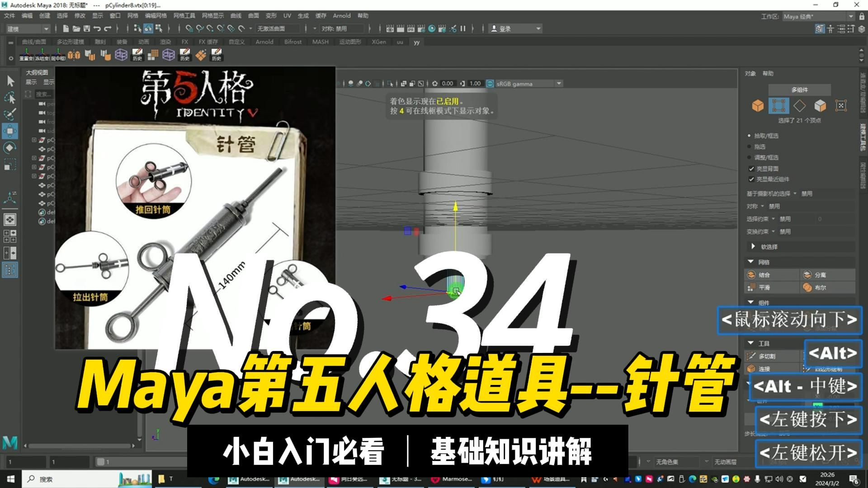Open 对称: 禁用 symmetry dropdown
The image size is (868, 488).
342,28
